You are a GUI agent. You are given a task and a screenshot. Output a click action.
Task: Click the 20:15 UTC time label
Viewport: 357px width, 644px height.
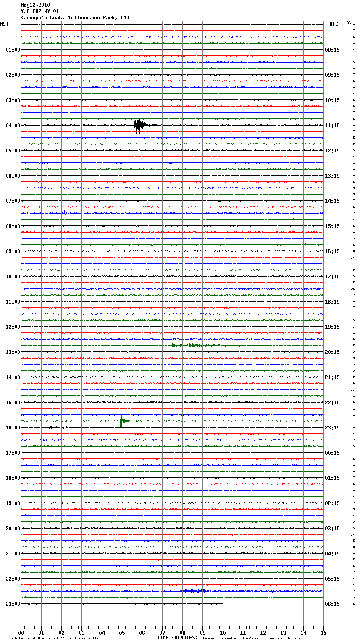tap(332, 352)
